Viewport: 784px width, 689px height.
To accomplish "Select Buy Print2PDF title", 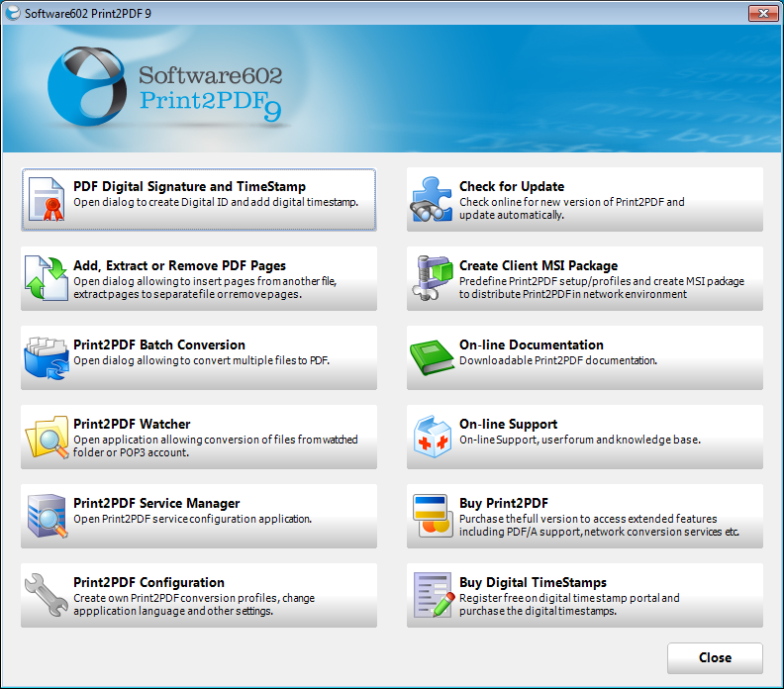I will pos(504,503).
